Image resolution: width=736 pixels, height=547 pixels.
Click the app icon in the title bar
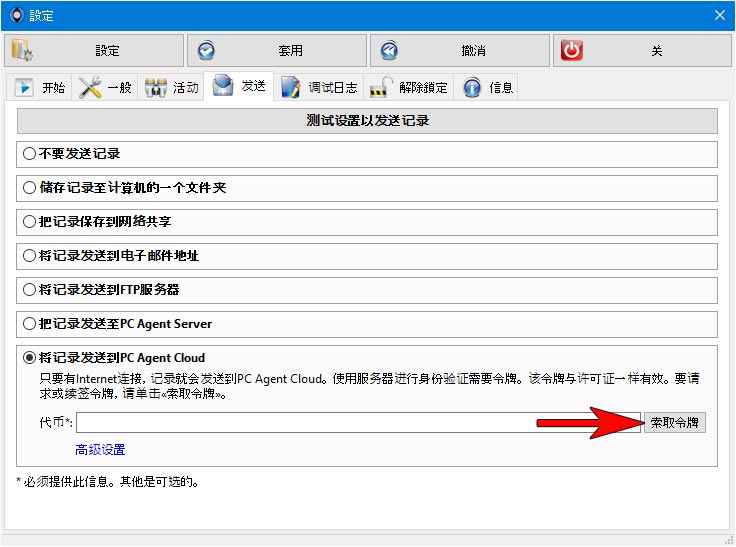pos(16,15)
